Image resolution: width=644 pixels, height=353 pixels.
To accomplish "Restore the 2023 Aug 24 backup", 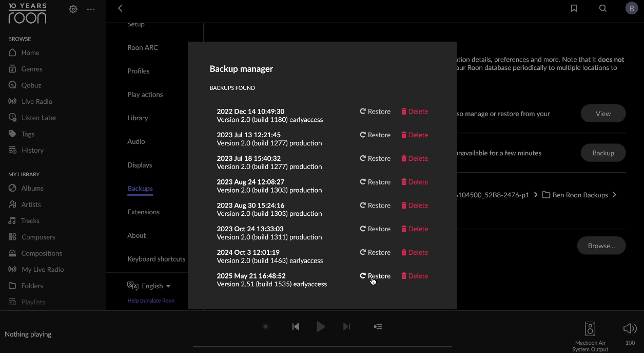I will 375,182.
